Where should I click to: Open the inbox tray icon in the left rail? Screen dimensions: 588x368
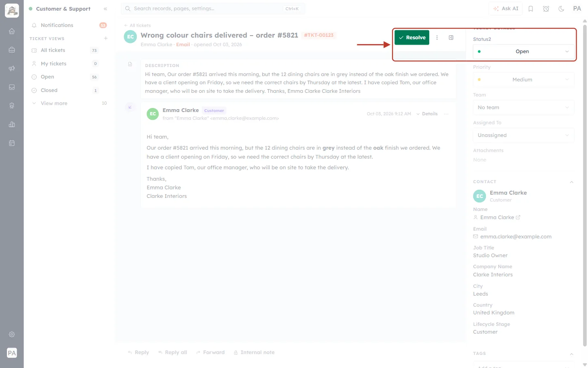pos(12,87)
